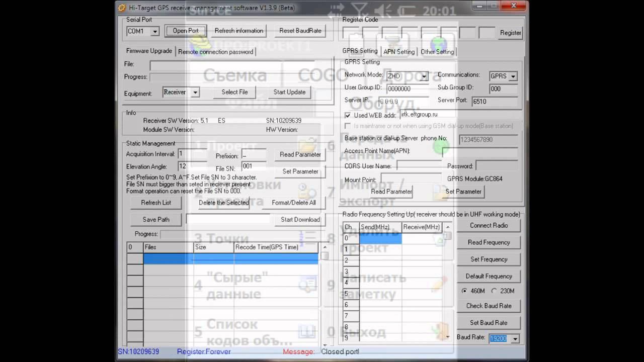Open the Network Mode ZHD dropdown
The width and height of the screenshot is (644, 362).
(424, 76)
